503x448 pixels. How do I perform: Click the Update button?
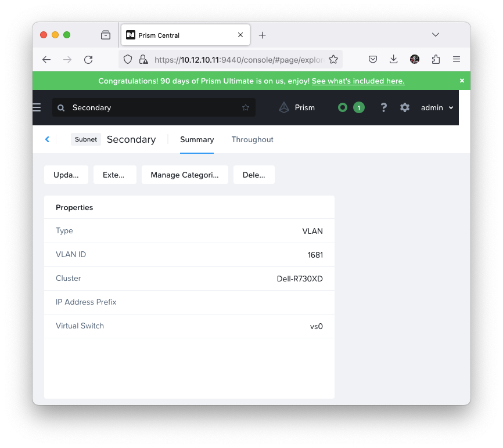pos(66,175)
